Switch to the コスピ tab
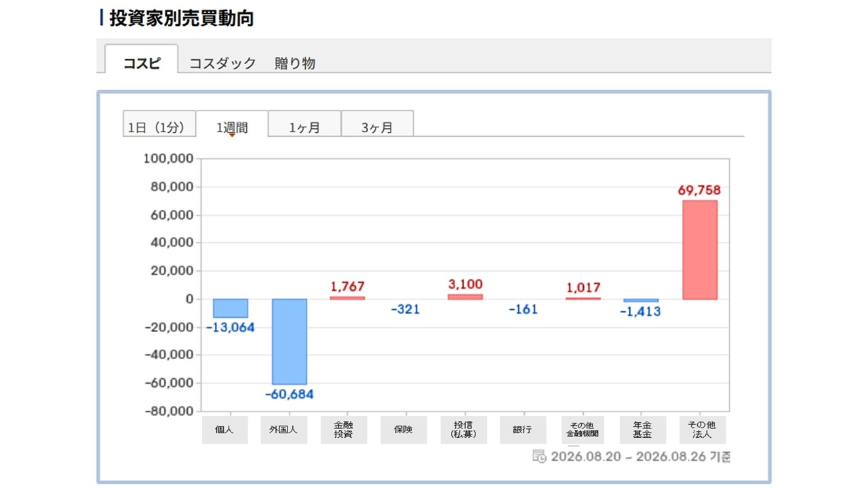Viewport: 868px width, 488px height. [x=142, y=59]
